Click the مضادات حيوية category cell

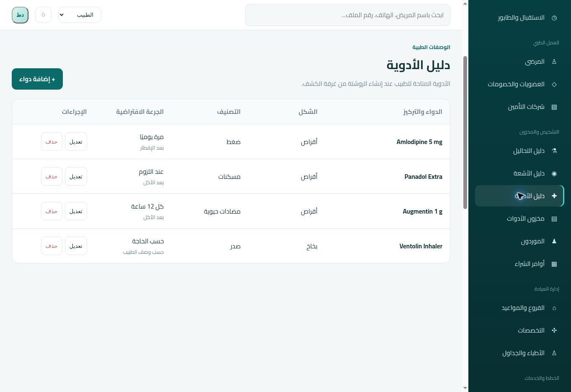coord(222,211)
